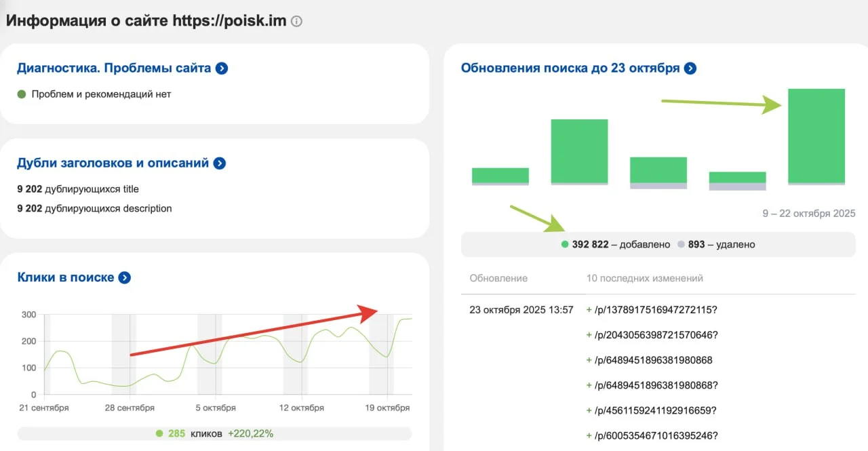Click arrow icon next to Дубли заголовков и описаний
Screen dimensions: 868x451
(220, 163)
